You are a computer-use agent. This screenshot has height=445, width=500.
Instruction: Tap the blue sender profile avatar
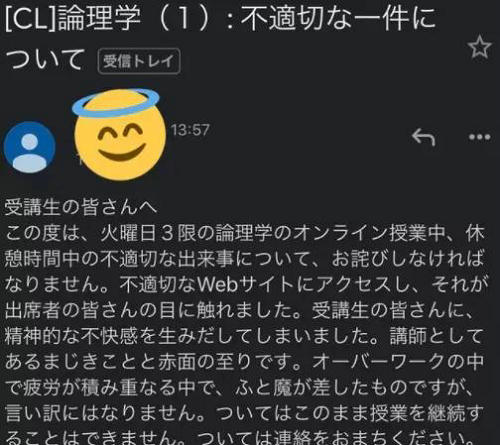[x=29, y=147]
